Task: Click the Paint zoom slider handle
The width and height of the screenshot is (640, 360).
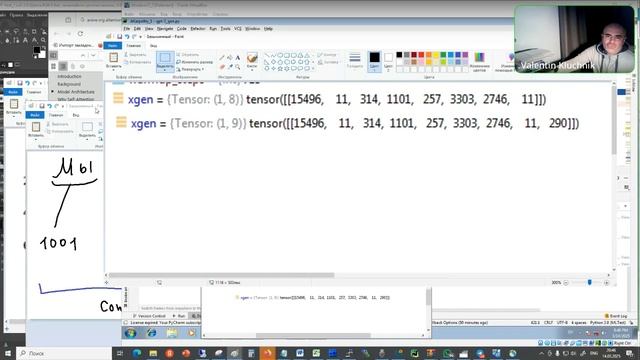Action: (x=589, y=282)
